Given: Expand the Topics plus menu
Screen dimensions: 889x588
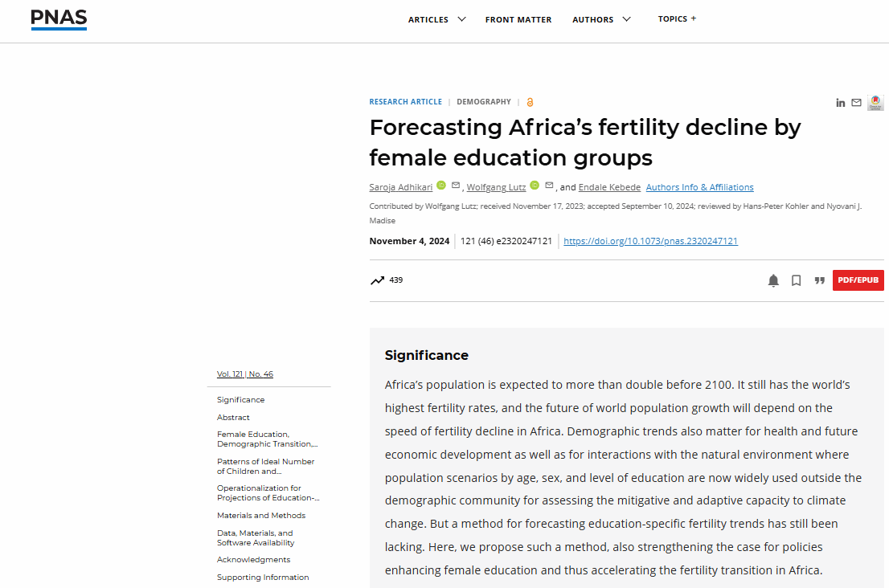Looking at the screenshot, I should click(677, 19).
